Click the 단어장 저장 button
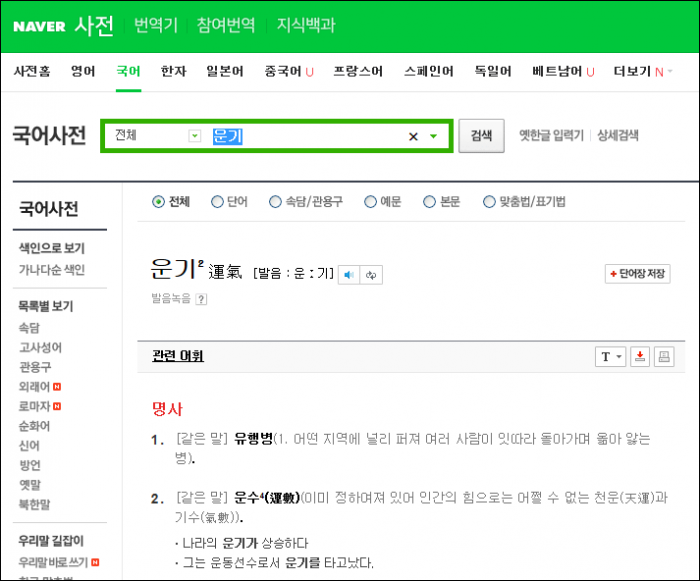Viewport: 700px width, 581px height. 638,274
